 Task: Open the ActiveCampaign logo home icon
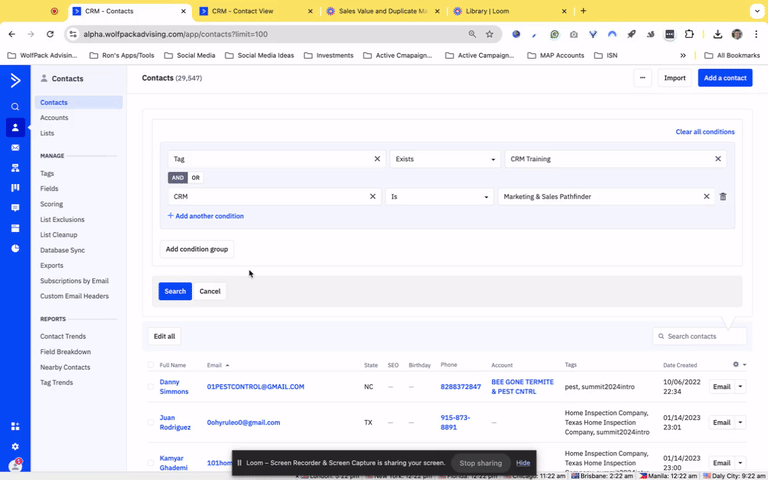(15, 80)
